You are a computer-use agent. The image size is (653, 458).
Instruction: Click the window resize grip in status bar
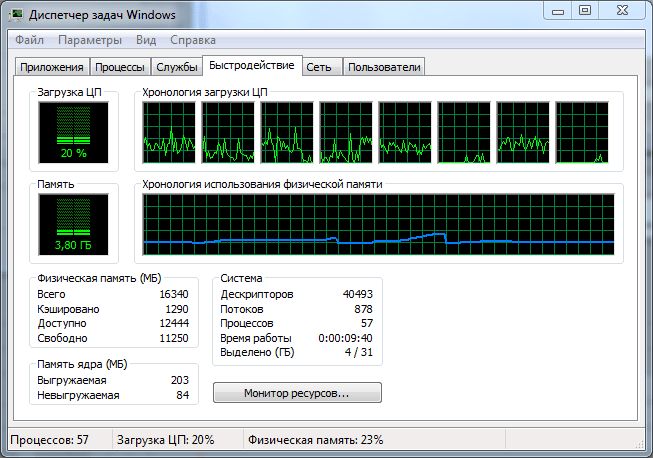639,444
